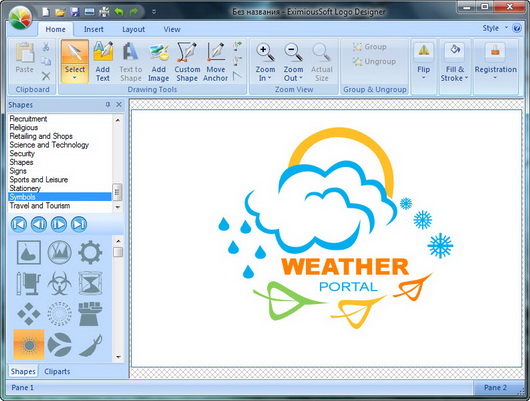Save the document from quick access toolbar
Viewport: 530px width, 401px height.
pyautogui.click(x=75, y=12)
